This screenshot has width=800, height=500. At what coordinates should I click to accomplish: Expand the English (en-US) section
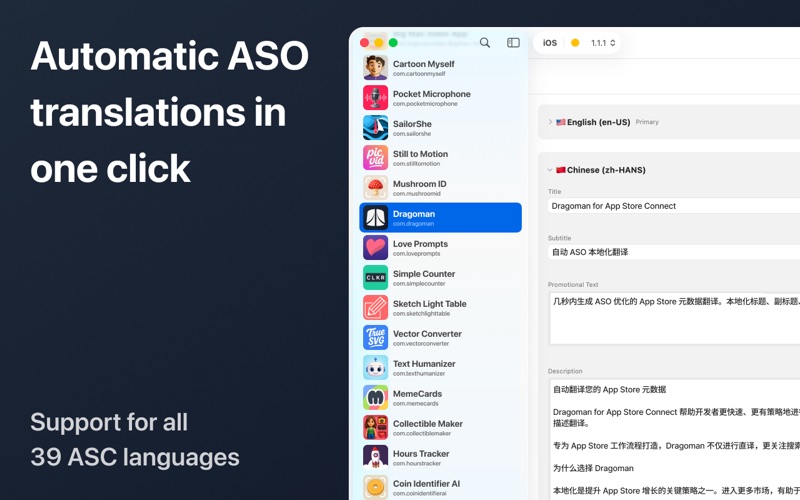(550, 122)
